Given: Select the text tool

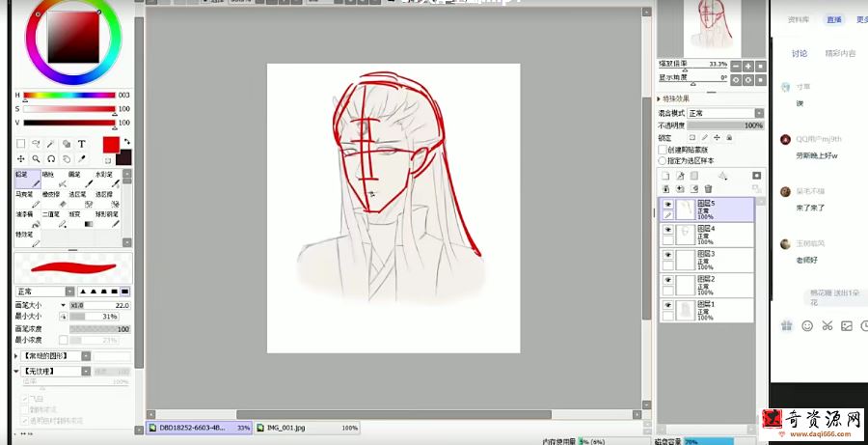Looking at the screenshot, I should pyautogui.click(x=81, y=144).
